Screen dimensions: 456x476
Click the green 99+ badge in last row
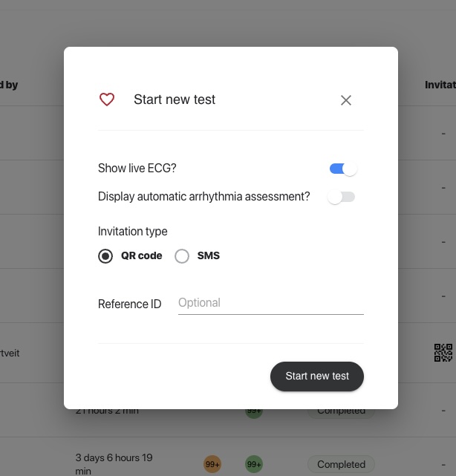point(254,464)
